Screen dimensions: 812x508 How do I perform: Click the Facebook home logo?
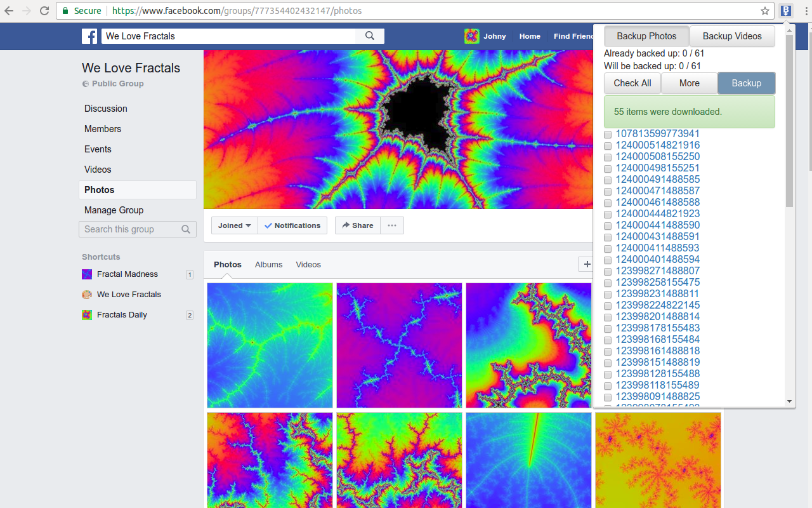89,36
